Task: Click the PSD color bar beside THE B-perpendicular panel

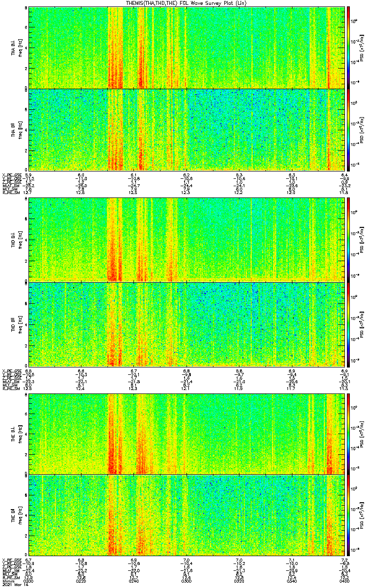Action: [x=349, y=434]
